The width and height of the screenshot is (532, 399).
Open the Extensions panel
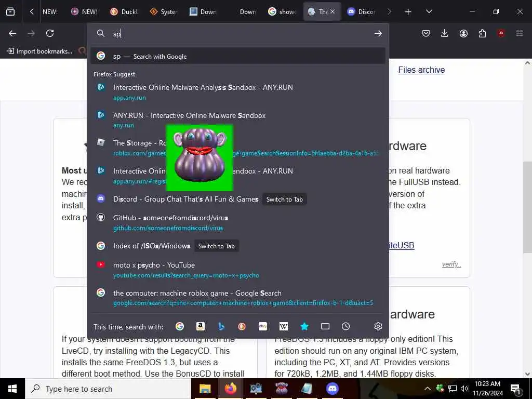coord(482,33)
